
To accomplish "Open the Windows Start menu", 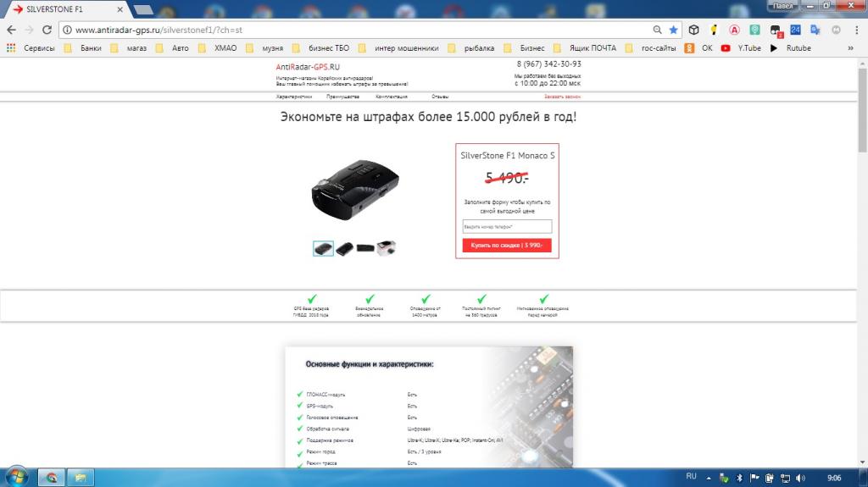I will click(x=16, y=477).
